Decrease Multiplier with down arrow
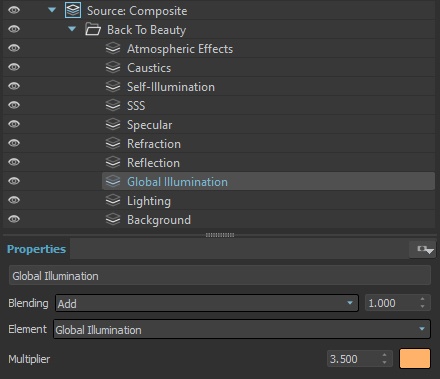The width and height of the screenshot is (440, 379). click(x=385, y=363)
